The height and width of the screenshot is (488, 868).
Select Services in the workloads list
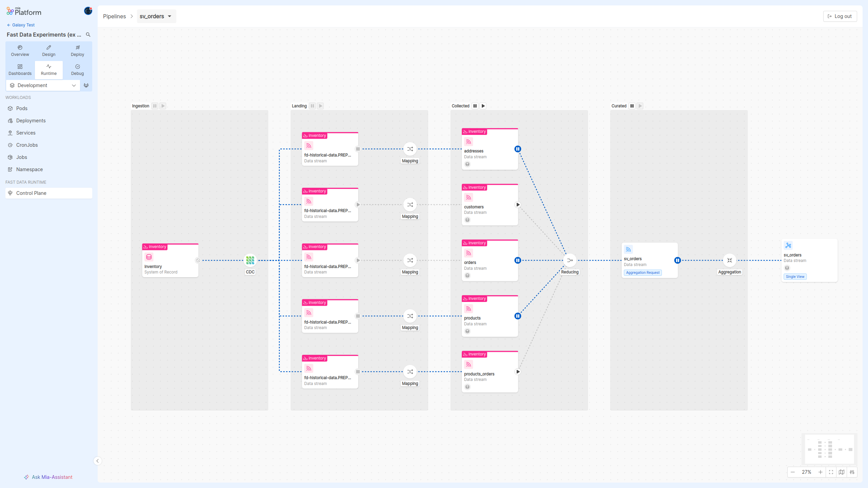tap(26, 133)
